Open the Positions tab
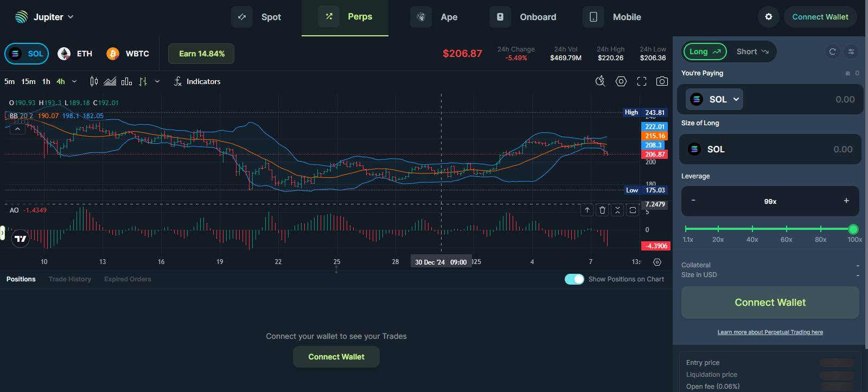Screen dimensions: 868x392 click(x=21, y=279)
